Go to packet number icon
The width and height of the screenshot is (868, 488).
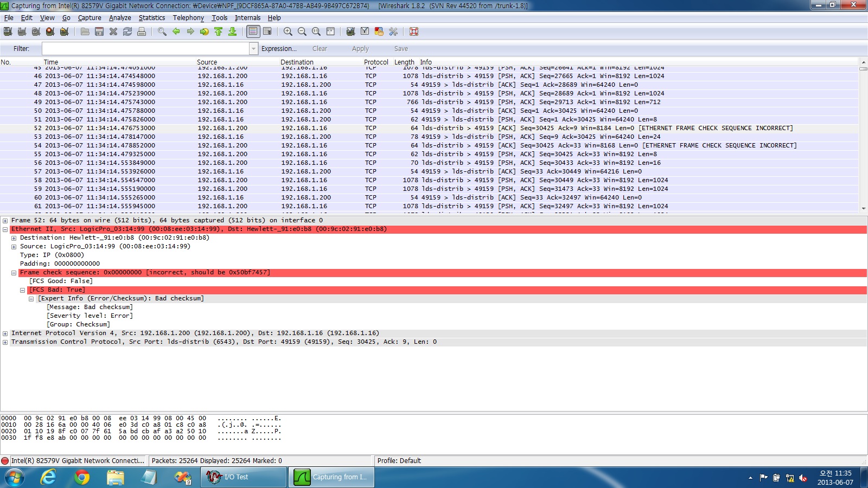point(205,31)
